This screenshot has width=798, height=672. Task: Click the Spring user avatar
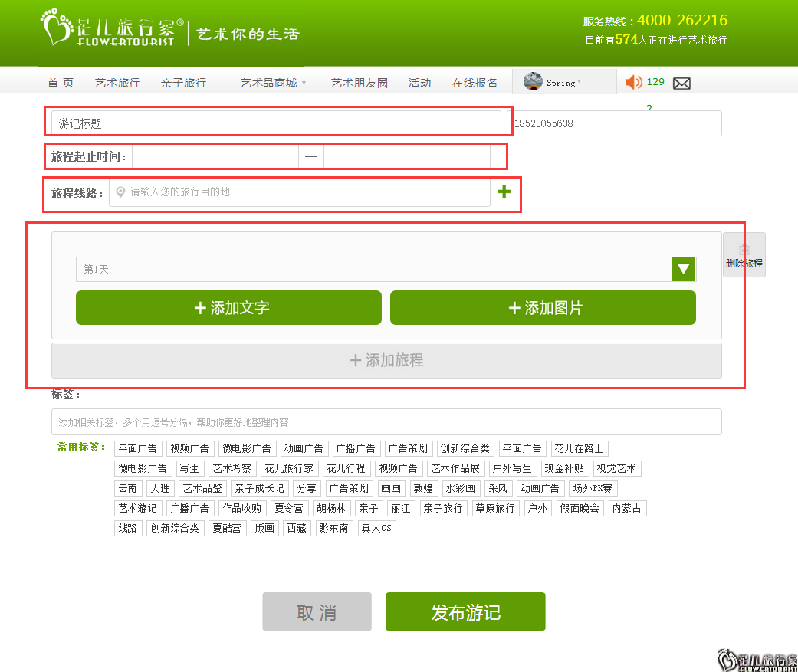point(533,82)
